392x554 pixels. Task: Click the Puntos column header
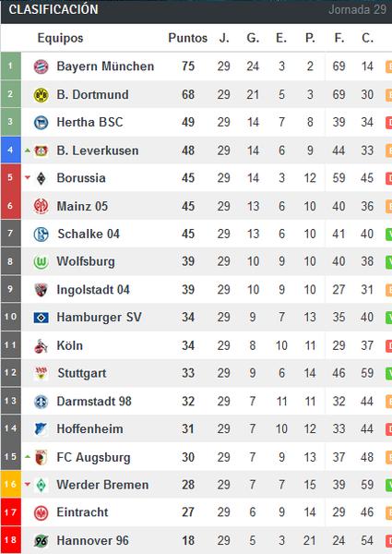coord(188,38)
